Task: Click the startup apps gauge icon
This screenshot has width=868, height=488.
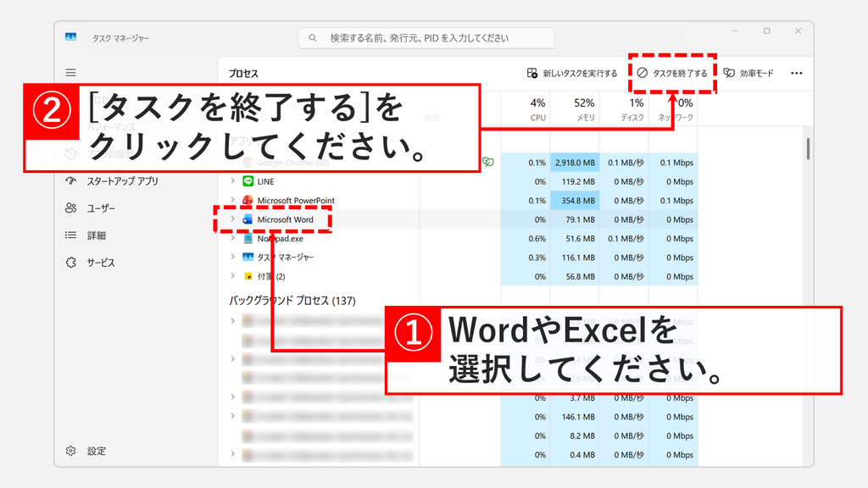Action: pyautogui.click(x=71, y=181)
